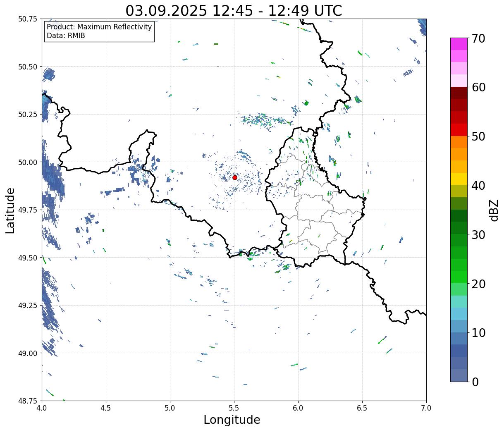Click the latitude tick label 50.00
Image resolution: width=504 pixels, height=430 pixels.
28,162
